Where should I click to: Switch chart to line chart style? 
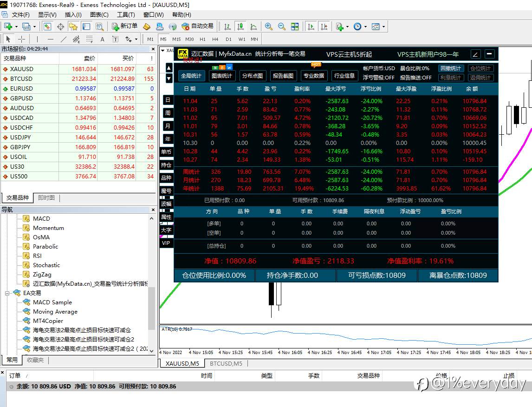[x=253, y=26]
